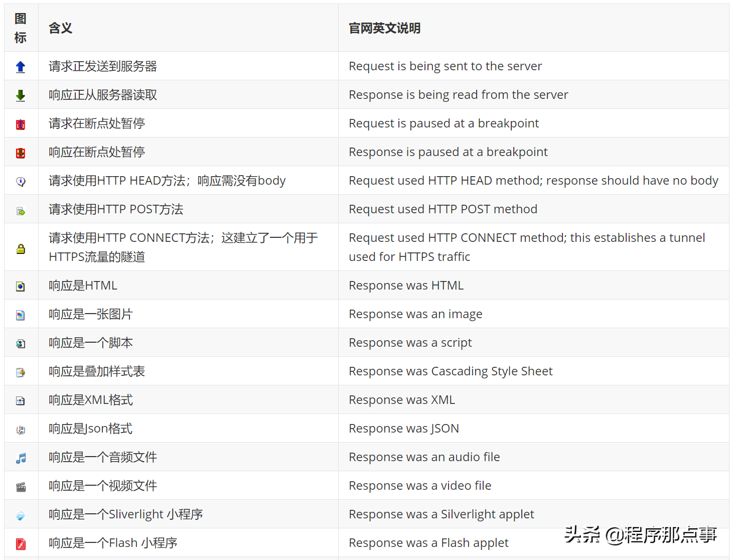This screenshot has height=560, width=733.
Task: Click the Cascading Style Sheet response icon
Action: 21,371
